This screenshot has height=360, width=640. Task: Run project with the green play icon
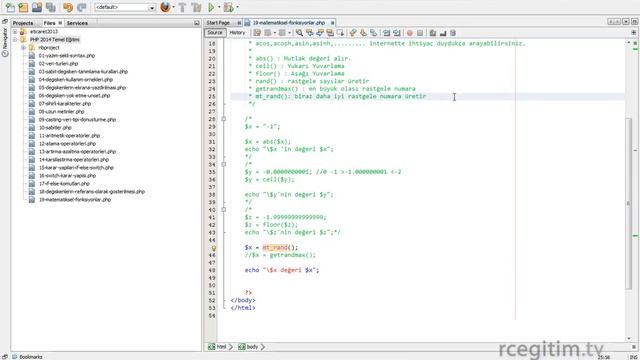click(211, 7)
